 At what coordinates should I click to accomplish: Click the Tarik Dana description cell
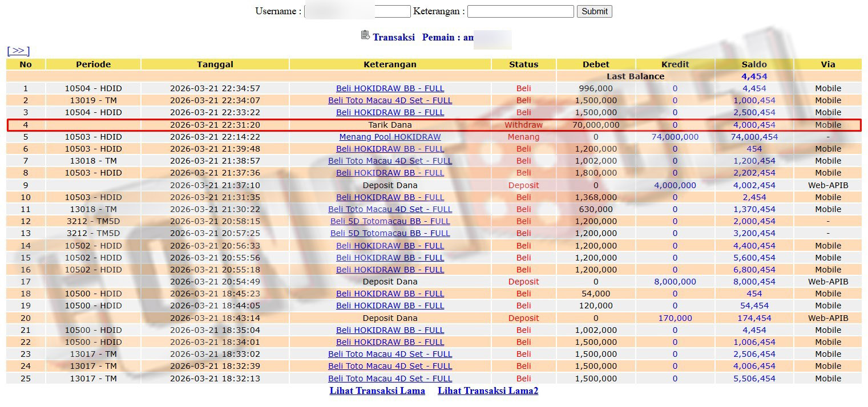click(x=390, y=125)
